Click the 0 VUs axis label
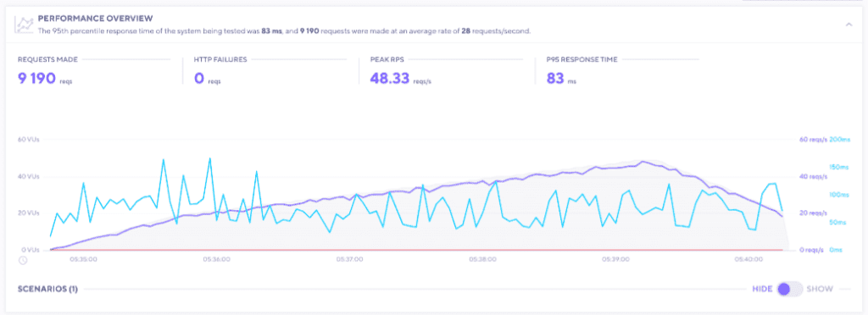This screenshot has width=868, height=315. point(31,250)
